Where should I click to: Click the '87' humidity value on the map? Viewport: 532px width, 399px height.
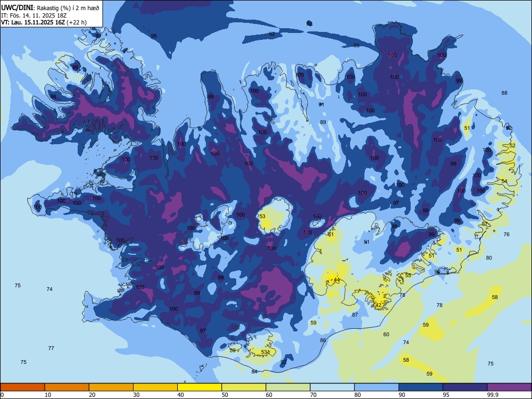point(355,315)
